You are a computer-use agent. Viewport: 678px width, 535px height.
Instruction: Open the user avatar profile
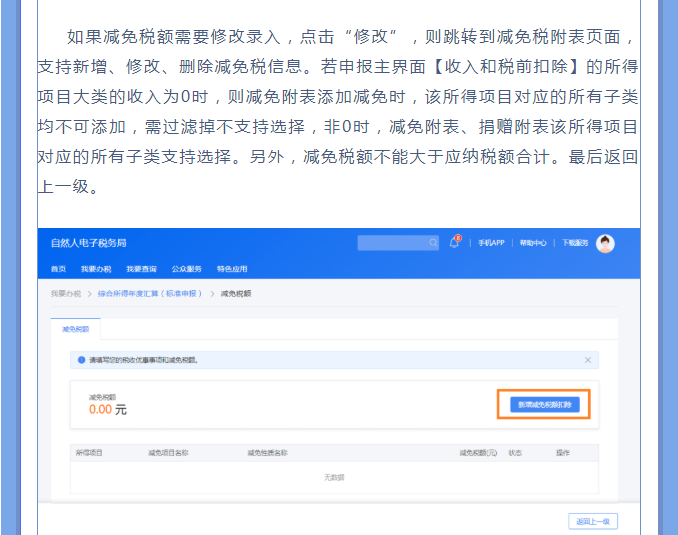605,243
